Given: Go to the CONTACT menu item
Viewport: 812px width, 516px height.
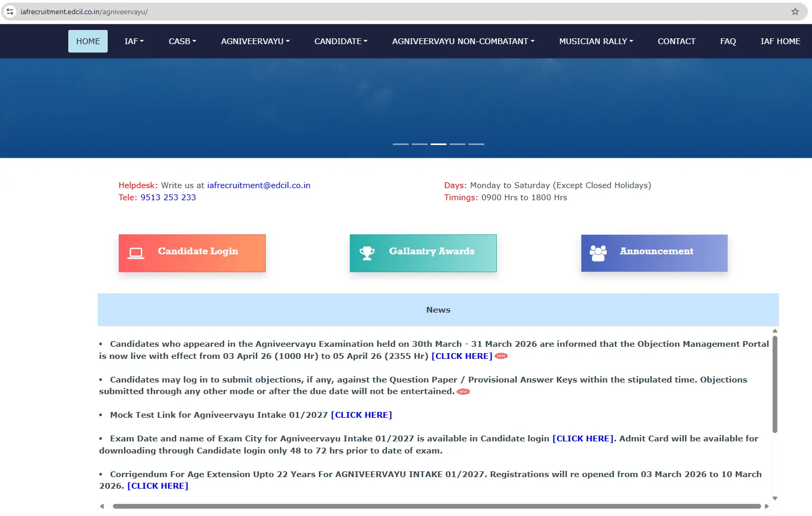Looking at the screenshot, I should click(x=676, y=41).
